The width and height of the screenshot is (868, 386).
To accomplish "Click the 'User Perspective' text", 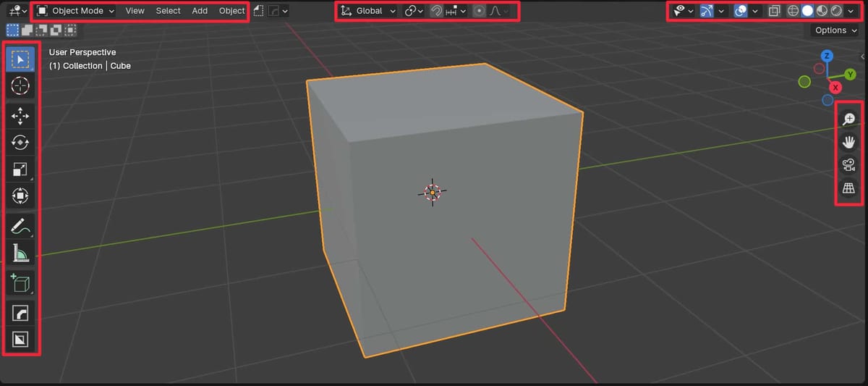I will click(82, 52).
